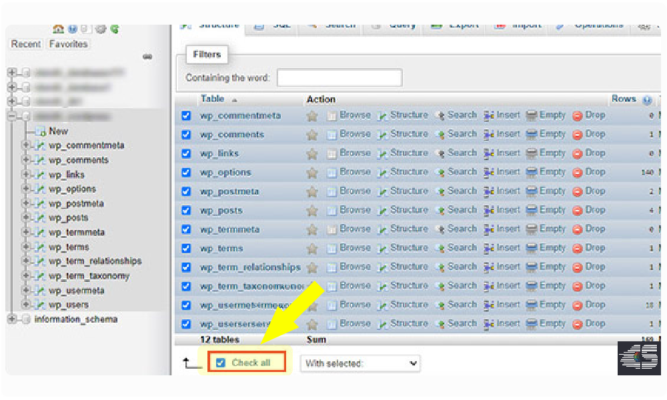667x400 pixels.
Task: Click the Search icon for wp_posts
Action: 440,211
